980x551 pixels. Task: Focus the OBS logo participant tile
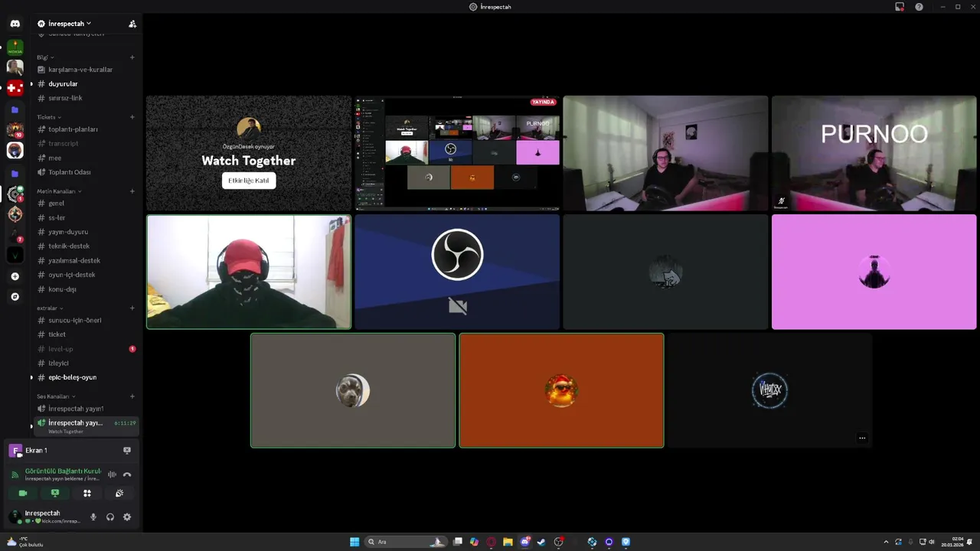click(457, 272)
